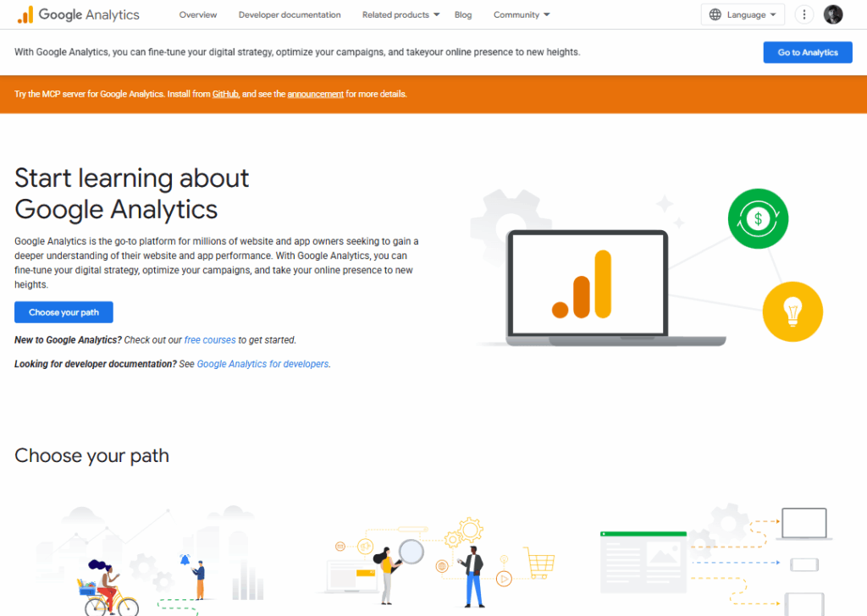
Task: Go to Developer documentation tab
Action: click(290, 14)
